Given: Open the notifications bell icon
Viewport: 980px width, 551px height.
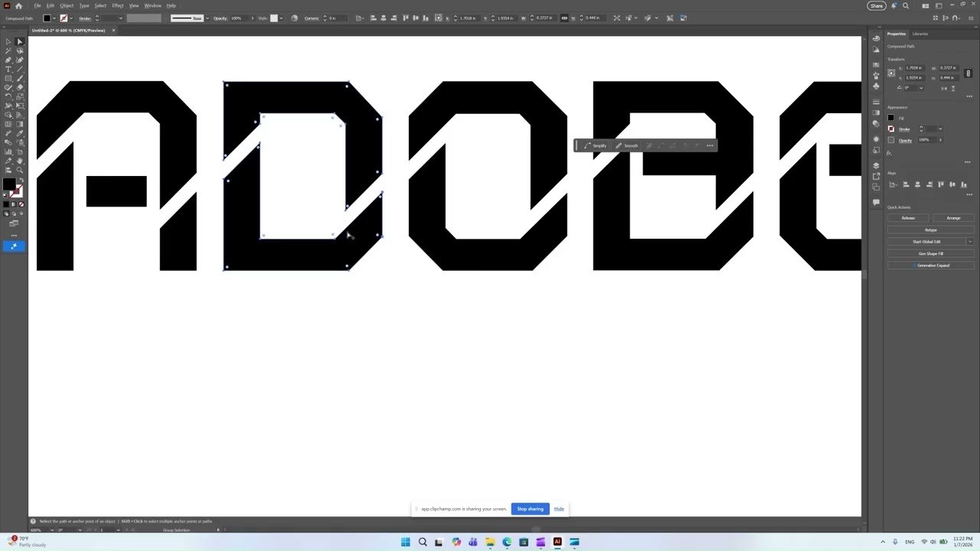Looking at the screenshot, I should (893, 6).
